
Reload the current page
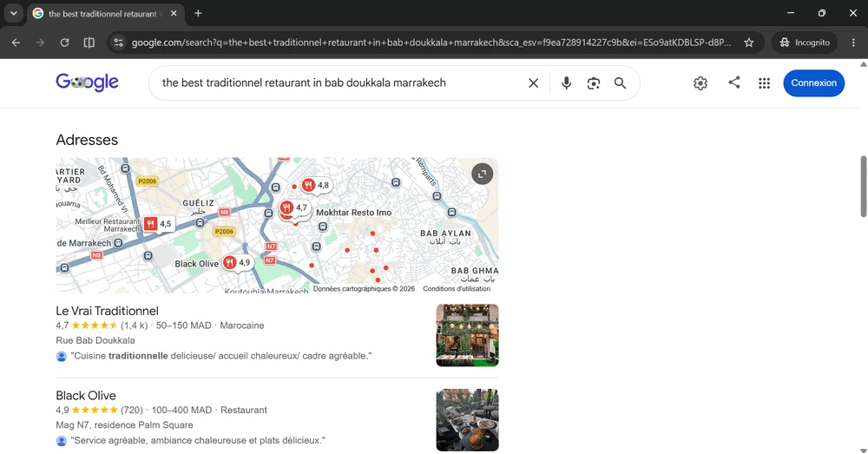pos(65,43)
